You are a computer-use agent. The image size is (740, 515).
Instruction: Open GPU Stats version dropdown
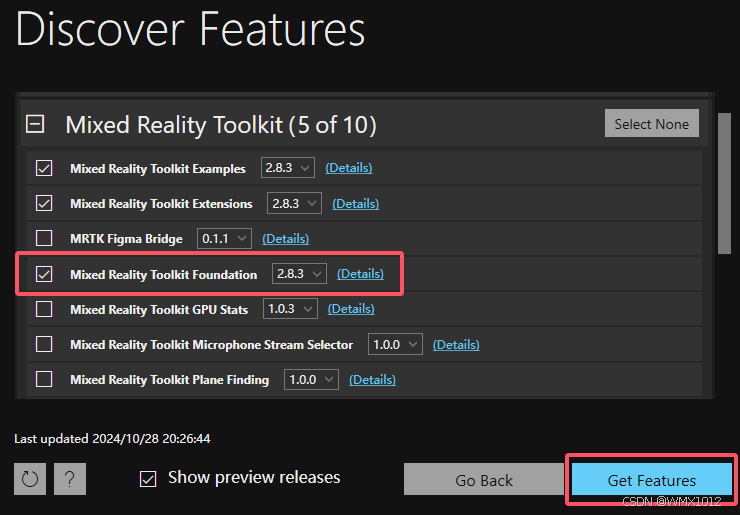pos(290,309)
